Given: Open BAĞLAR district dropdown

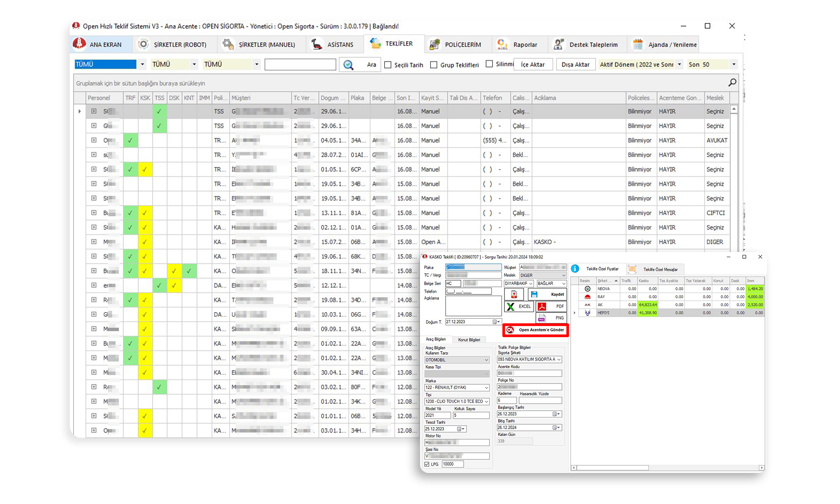Looking at the screenshot, I should click(564, 284).
